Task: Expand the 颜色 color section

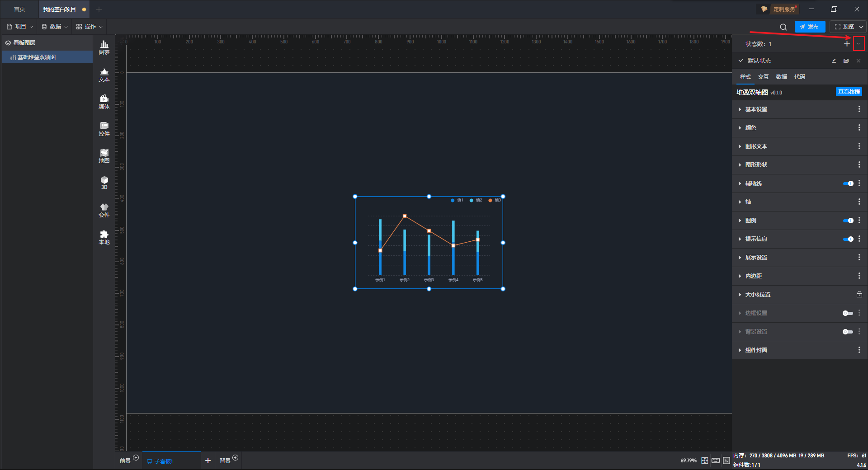Action: (750, 128)
